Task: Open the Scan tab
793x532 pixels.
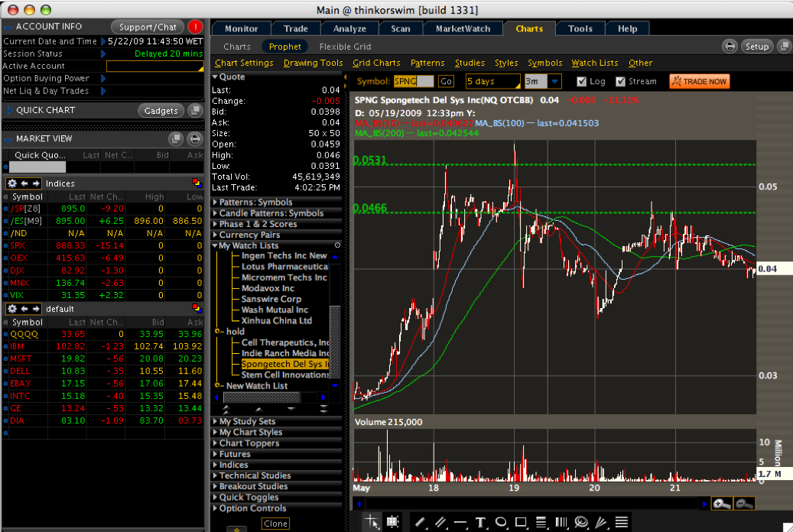Action: click(x=400, y=29)
